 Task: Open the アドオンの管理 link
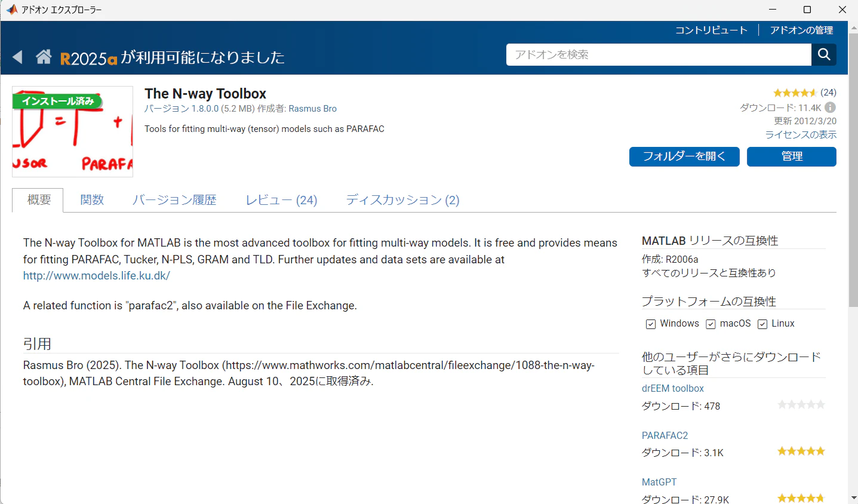click(x=801, y=30)
